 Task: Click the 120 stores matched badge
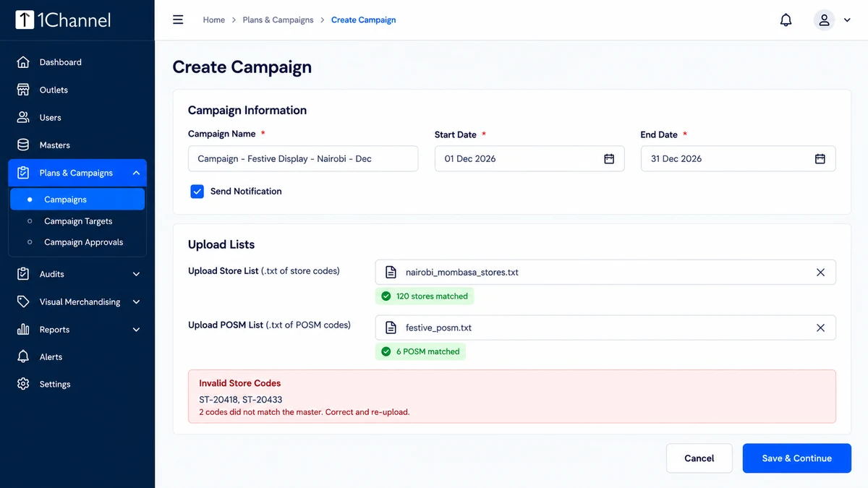[x=425, y=296]
